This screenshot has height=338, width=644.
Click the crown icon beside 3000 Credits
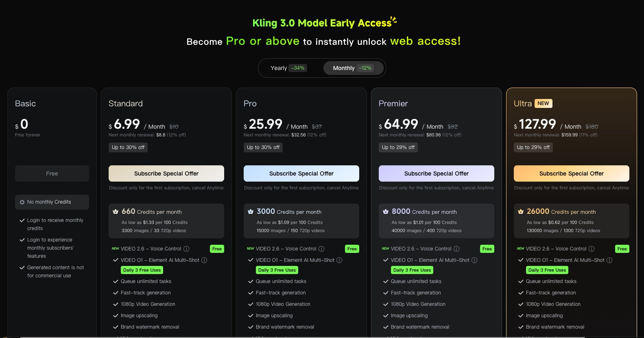pyautogui.click(x=251, y=212)
